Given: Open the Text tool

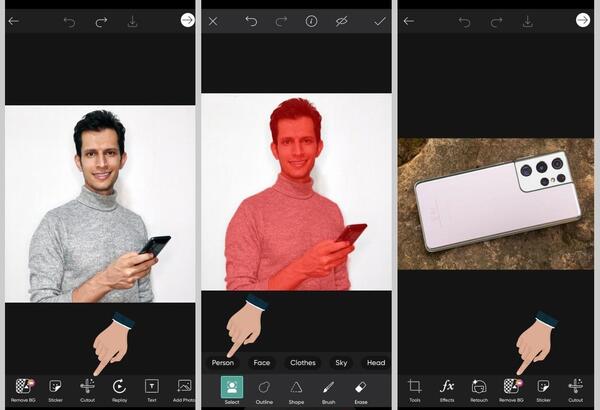Looking at the screenshot, I should 152,390.
